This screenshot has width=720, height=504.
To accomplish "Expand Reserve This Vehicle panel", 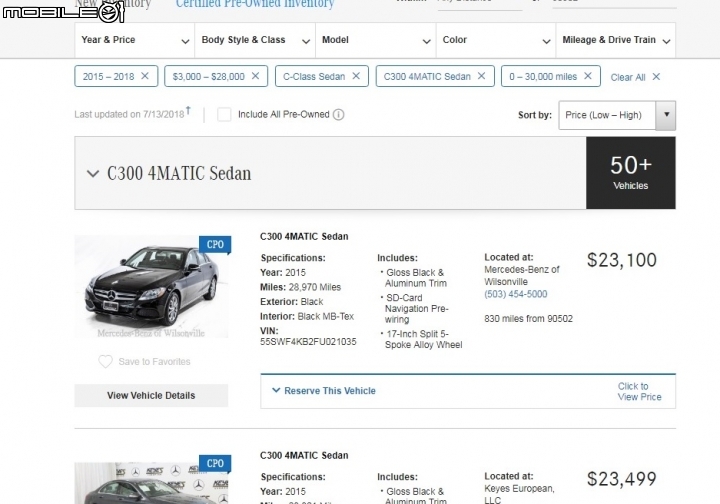I will tap(324, 391).
